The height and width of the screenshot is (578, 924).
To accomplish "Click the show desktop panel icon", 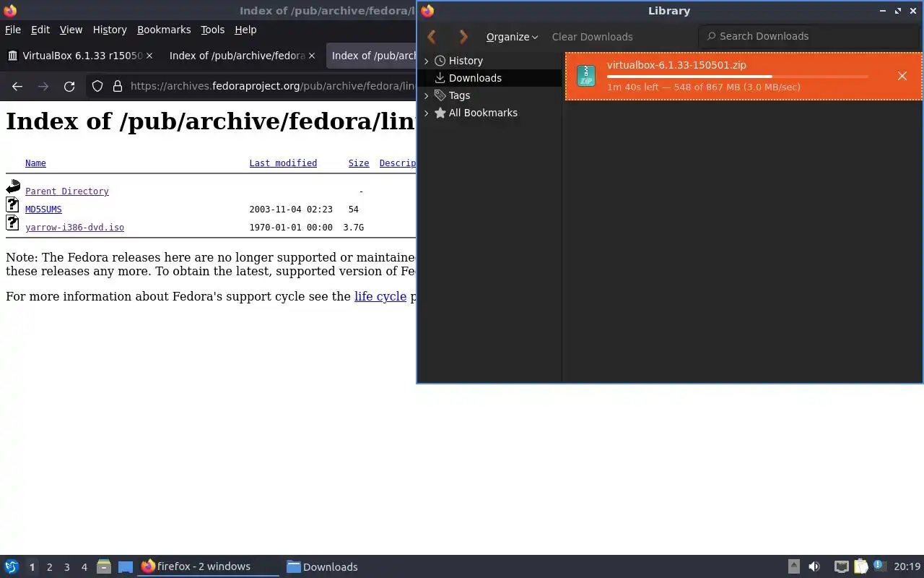I will point(126,567).
